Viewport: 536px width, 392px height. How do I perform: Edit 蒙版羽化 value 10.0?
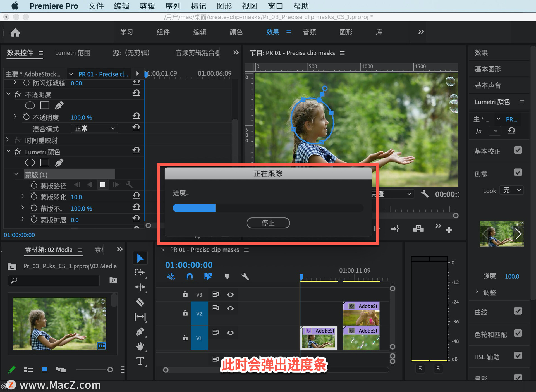[x=76, y=197]
